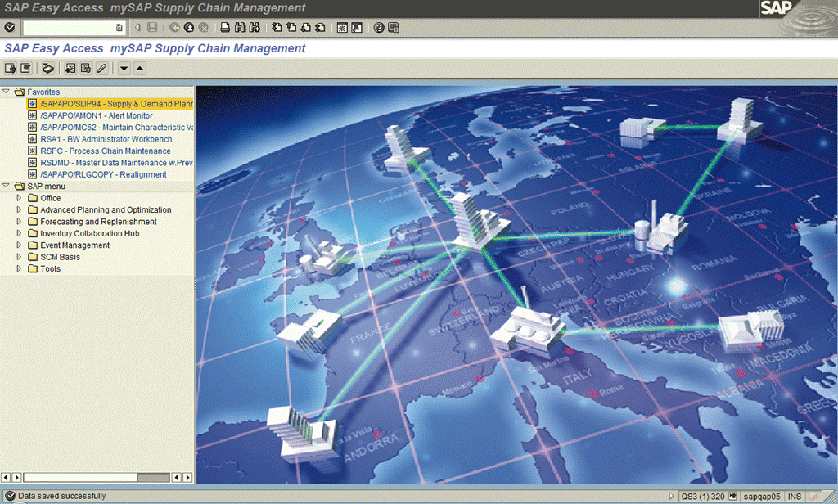Expand the Inventory Collaboration Hub folder
Screen dimensions: 838x504
[x=19, y=233]
